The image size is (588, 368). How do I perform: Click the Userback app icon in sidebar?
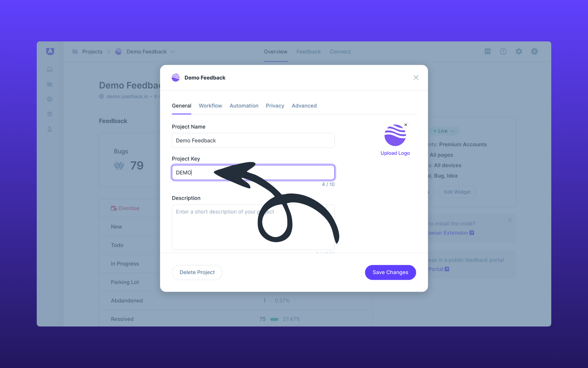tap(50, 51)
